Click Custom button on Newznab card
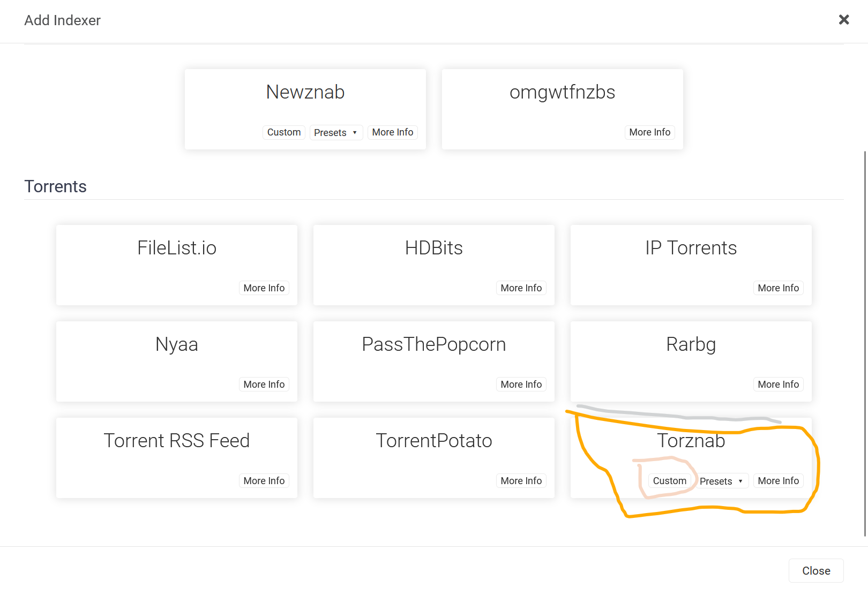The width and height of the screenshot is (868, 595). [284, 132]
